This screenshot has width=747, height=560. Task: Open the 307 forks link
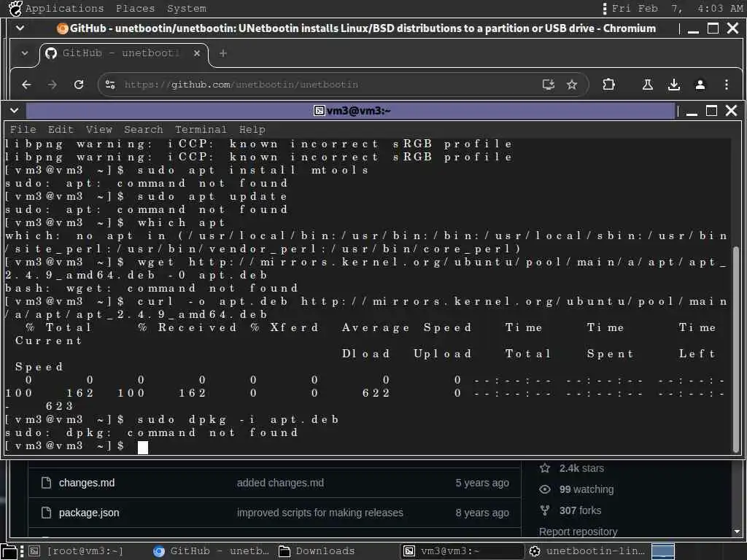(x=580, y=510)
